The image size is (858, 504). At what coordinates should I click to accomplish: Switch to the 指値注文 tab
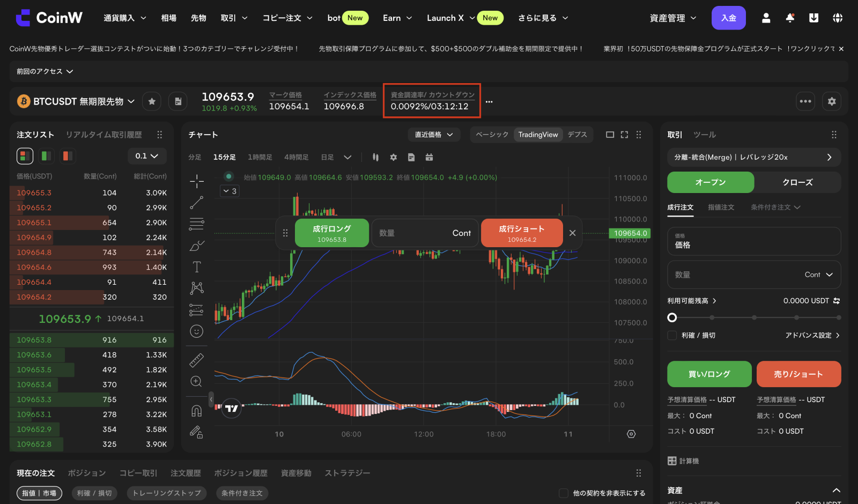721,207
